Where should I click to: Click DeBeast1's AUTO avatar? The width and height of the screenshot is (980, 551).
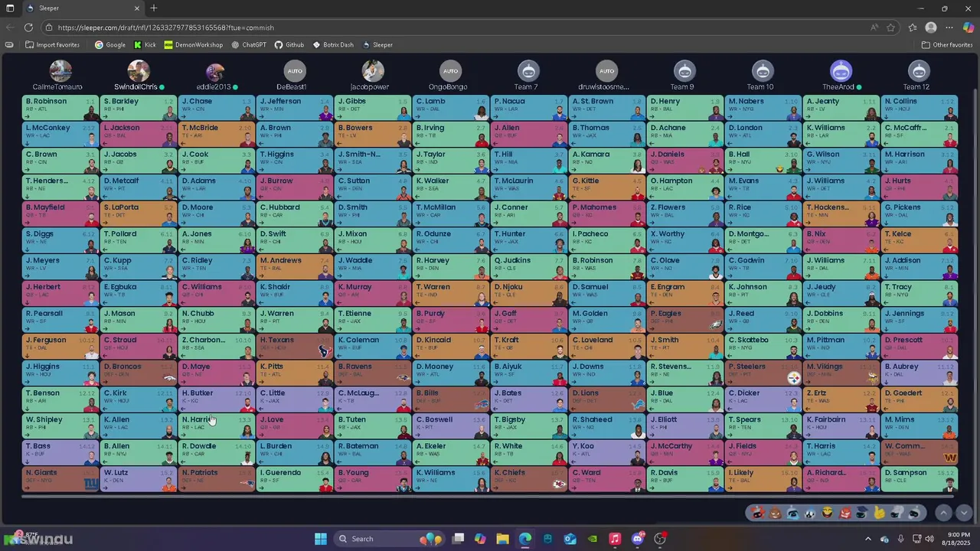pyautogui.click(x=294, y=71)
